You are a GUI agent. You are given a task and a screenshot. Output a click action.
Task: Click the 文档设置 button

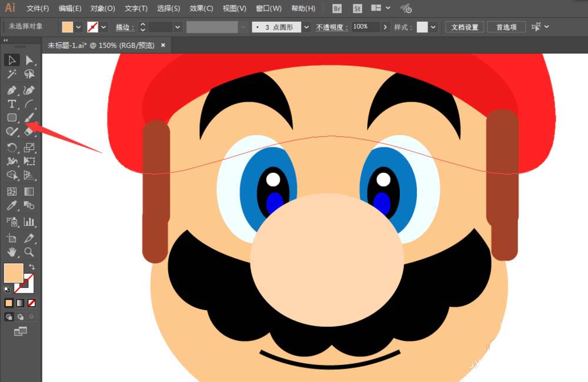[465, 27]
